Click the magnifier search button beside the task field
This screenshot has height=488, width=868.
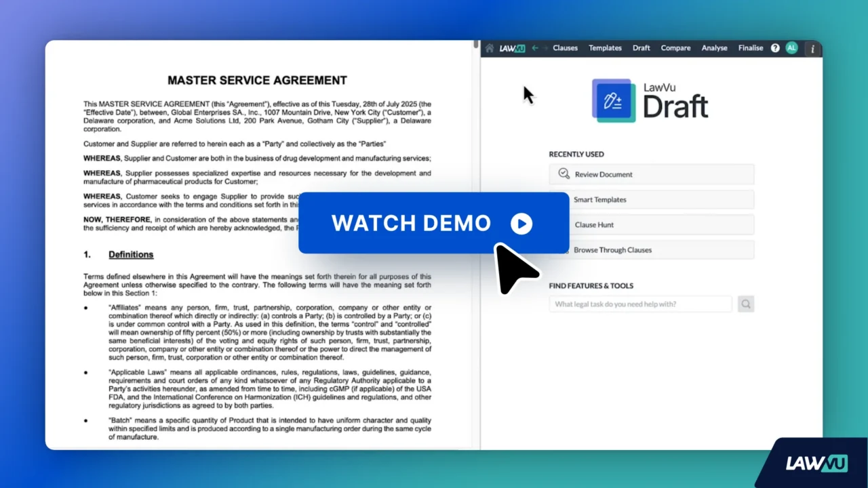tap(746, 304)
